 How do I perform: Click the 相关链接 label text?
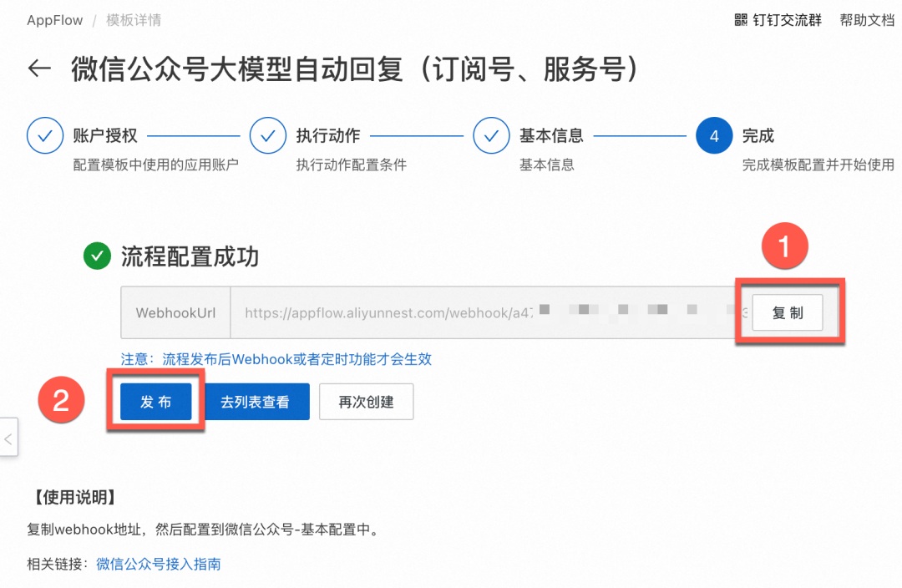(x=58, y=564)
